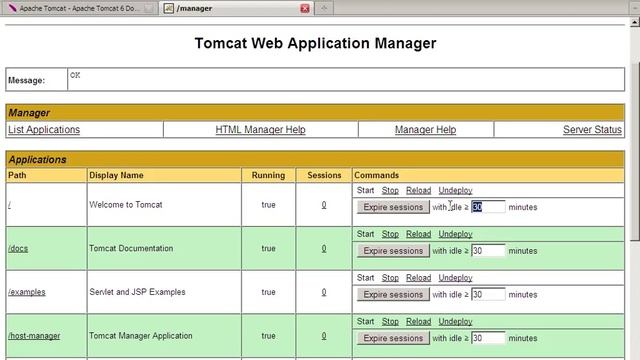Stop the Welcome to Tomcat application
This screenshot has width=640, height=360.
(x=390, y=191)
